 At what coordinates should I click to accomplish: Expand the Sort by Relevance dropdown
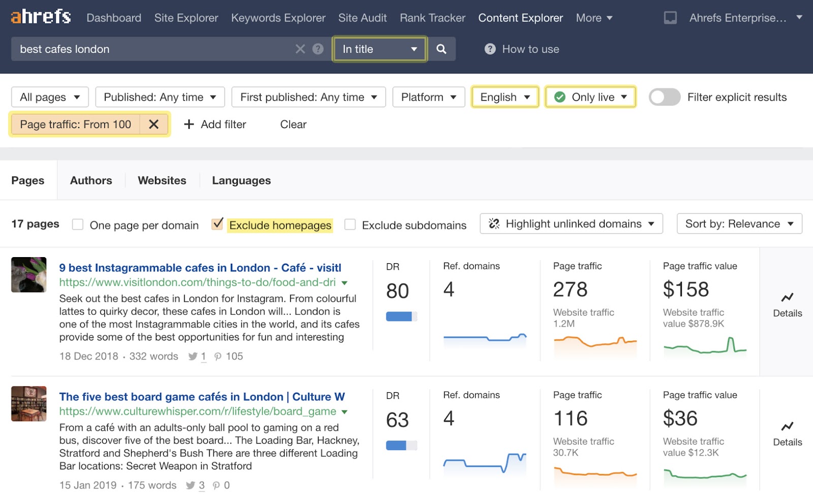[x=739, y=224]
